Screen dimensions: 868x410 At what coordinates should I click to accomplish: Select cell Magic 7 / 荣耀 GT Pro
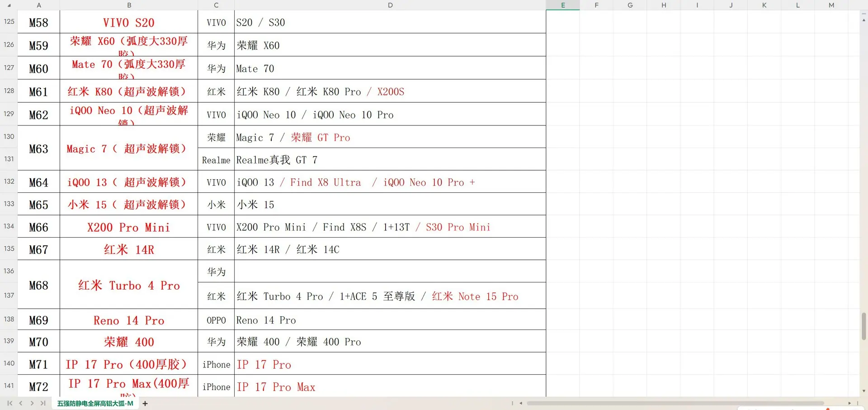[x=390, y=137]
